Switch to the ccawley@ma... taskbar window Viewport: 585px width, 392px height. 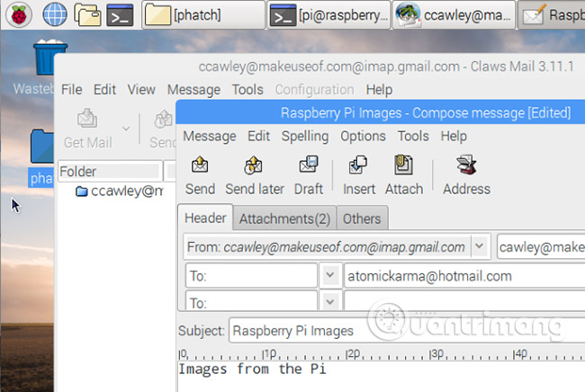[x=454, y=15]
